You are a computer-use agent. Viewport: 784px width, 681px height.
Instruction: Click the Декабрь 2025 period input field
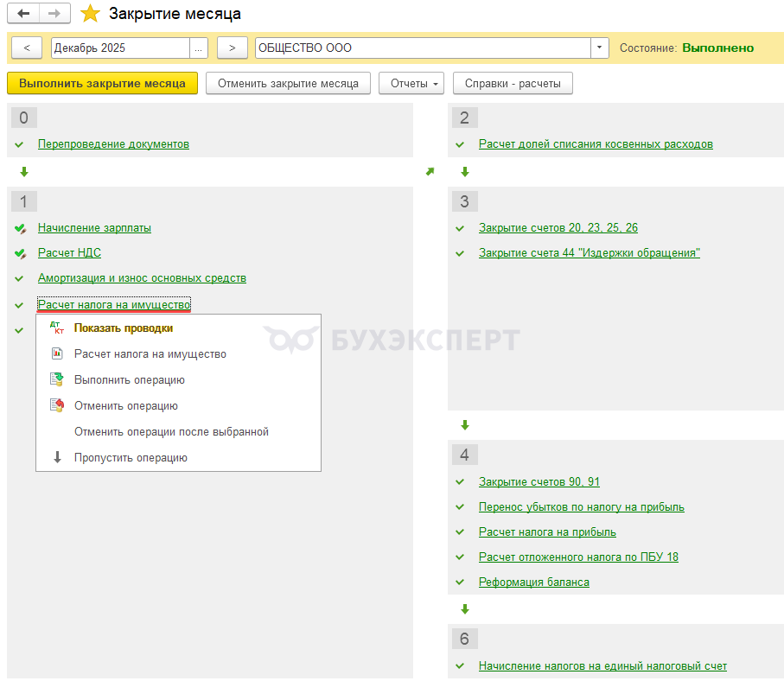point(119,48)
